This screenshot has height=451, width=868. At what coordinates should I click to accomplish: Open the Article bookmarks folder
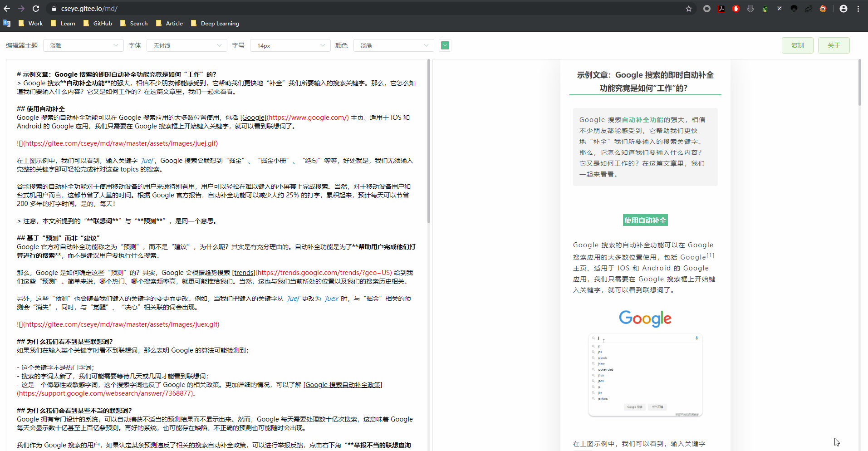coord(169,23)
